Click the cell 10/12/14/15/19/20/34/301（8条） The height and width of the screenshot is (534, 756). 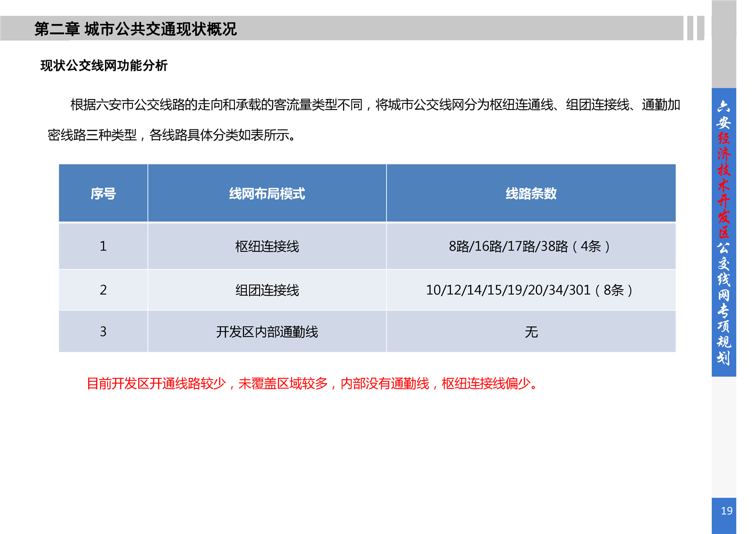coord(531,290)
